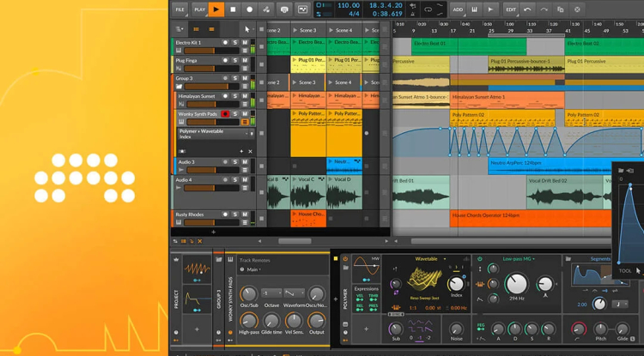Screen dimensions: 644x356
Task: Open the Wavetable oscillator type dropdown
Action: (x=430, y=259)
